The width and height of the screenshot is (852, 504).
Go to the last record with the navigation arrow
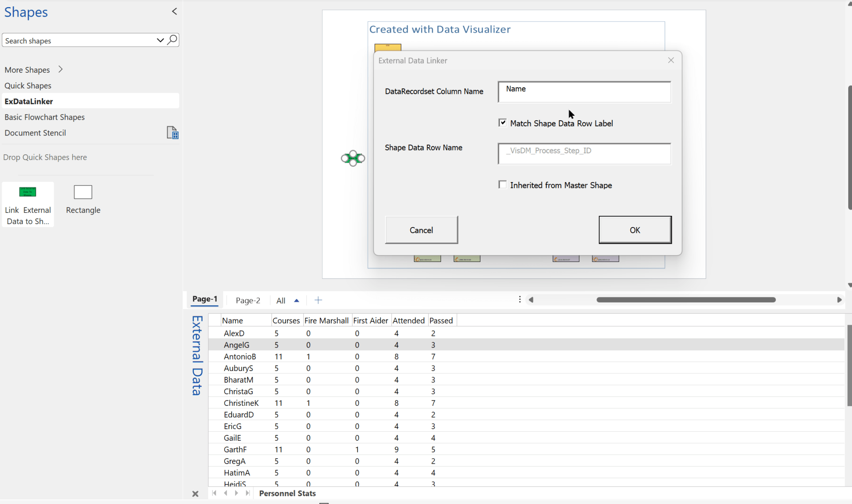click(x=248, y=493)
